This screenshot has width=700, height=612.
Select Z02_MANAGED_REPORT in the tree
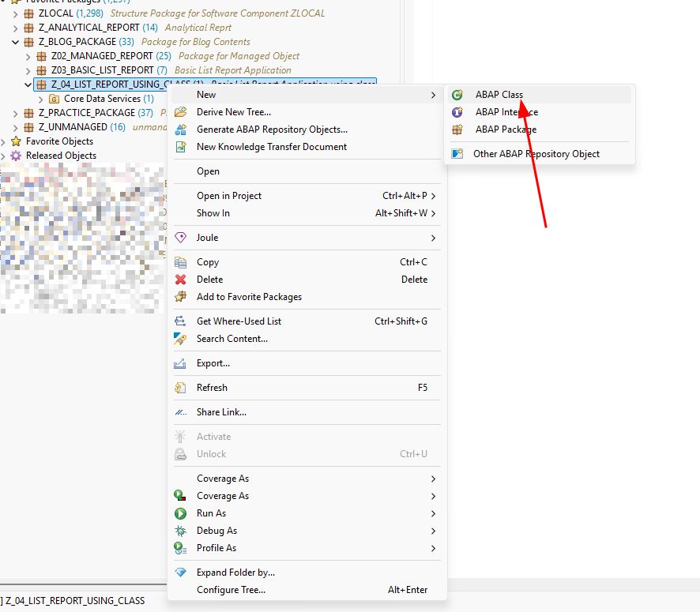pos(102,56)
